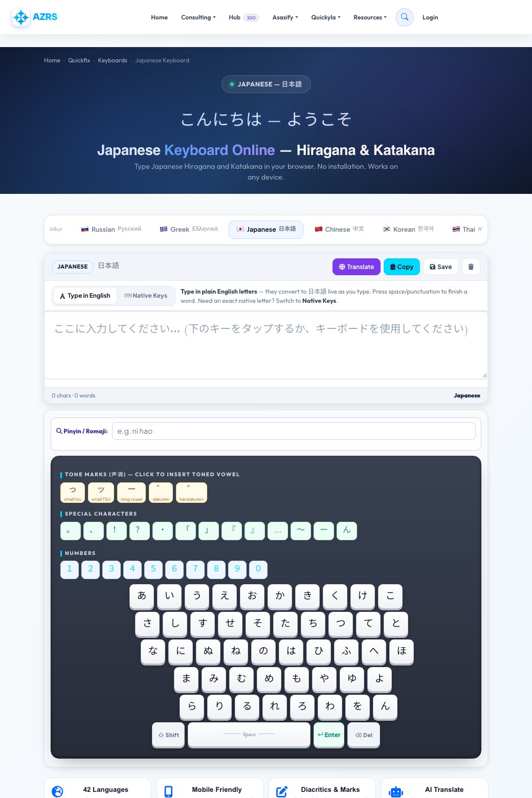Translate the Japanese text
This screenshot has height=798, width=532.
point(356,267)
